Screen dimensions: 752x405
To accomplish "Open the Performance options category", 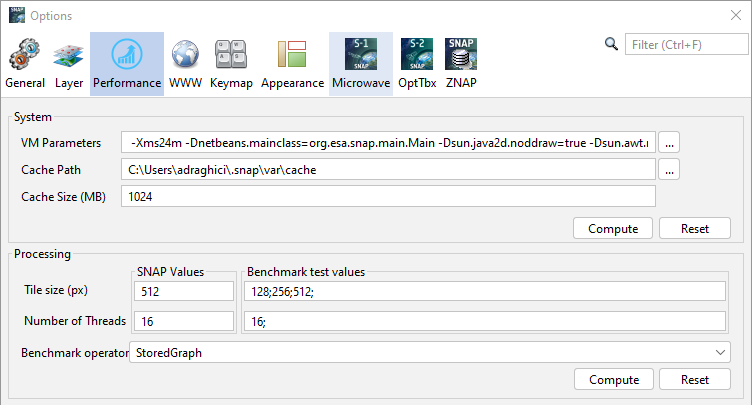I will click(127, 64).
